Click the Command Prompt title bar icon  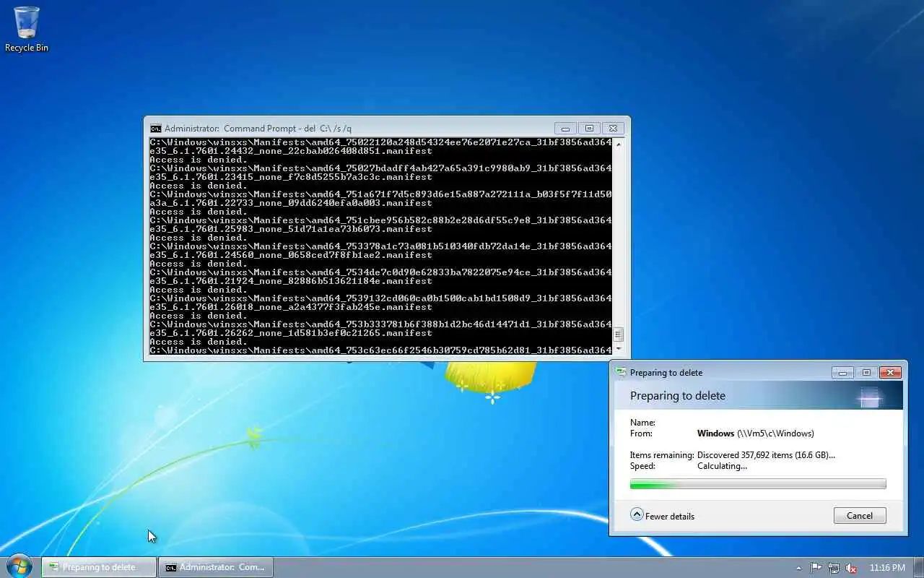click(x=155, y=129)
